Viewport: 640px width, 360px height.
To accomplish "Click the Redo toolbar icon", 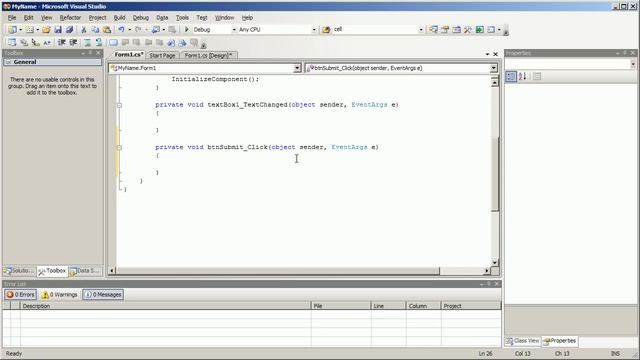I will point(138,30).
